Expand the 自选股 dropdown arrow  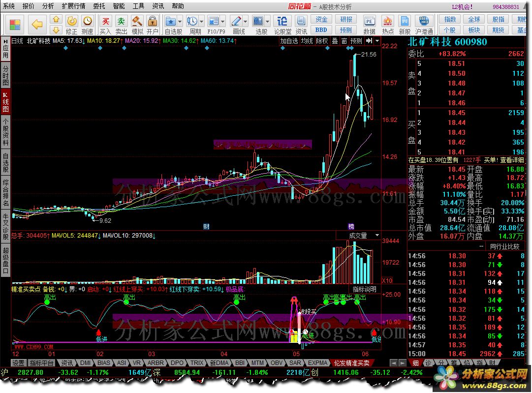click(180, 22)
